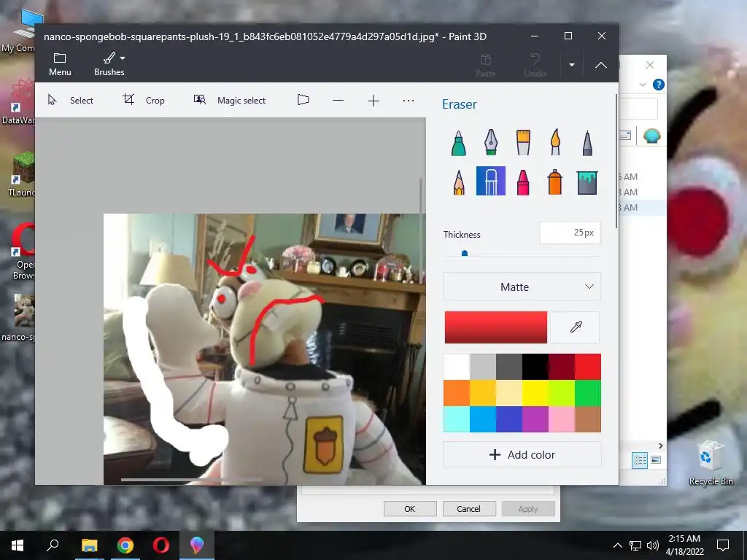
Task: Pick the green color swatch
Action: pos(587,393)
